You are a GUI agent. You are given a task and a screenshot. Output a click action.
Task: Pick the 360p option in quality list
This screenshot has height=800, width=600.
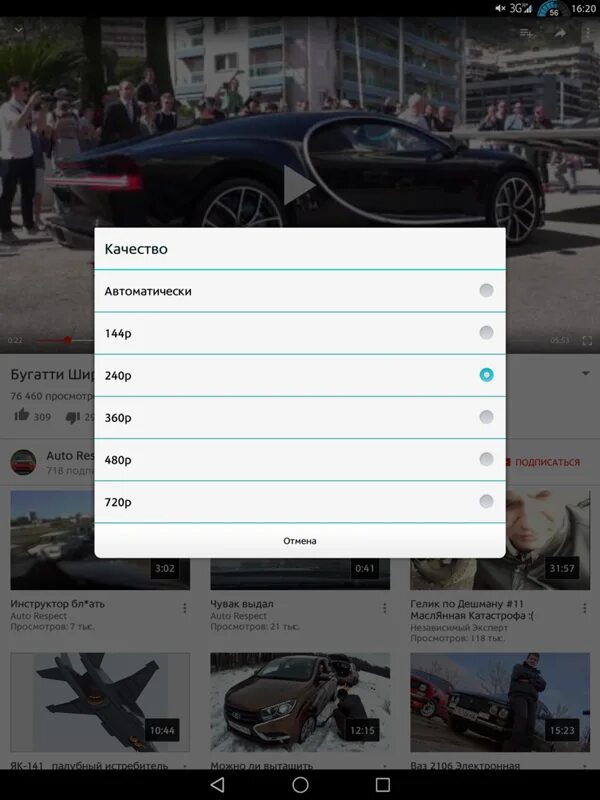pos(300,417)
